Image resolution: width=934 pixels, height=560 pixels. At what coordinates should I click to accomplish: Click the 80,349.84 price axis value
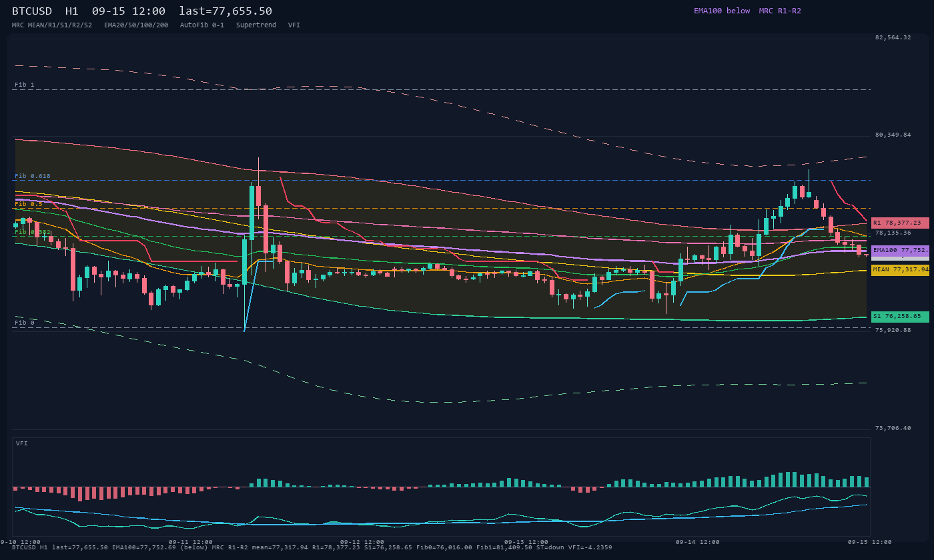(x=893, y=135)
